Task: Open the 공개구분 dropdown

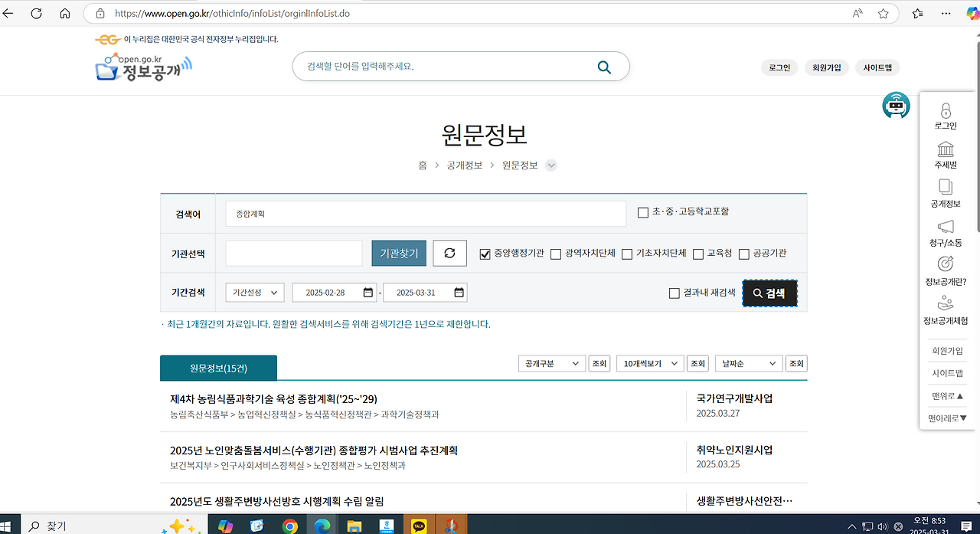Action: (552, 363)
